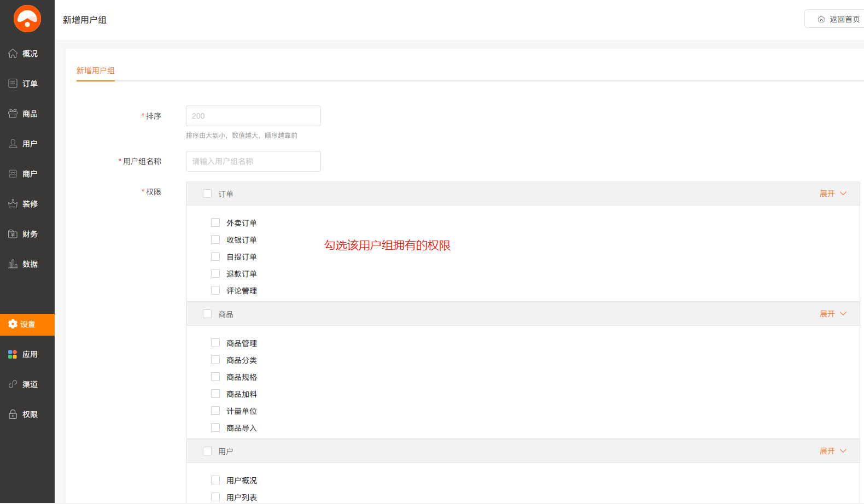Click the orange app logo
864x504 pixels.
click(27, 19)
